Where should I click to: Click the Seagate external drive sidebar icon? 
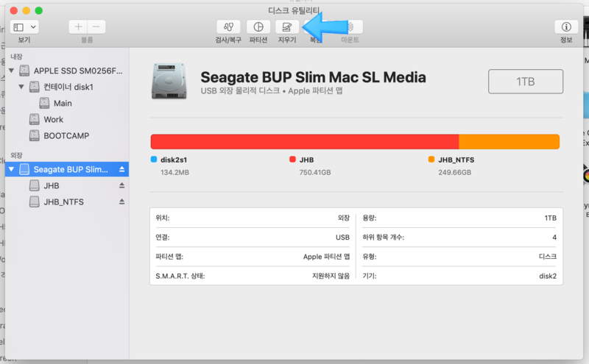(24, 169)
